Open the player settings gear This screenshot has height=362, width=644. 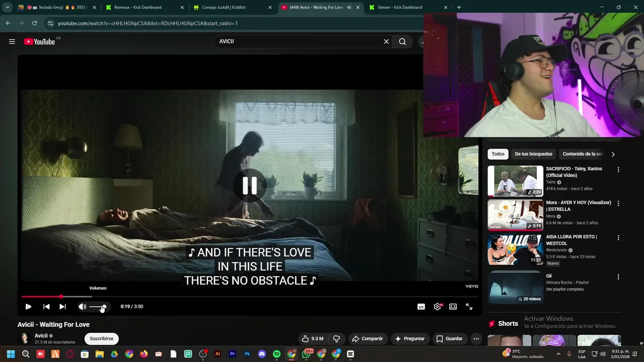[437, 307]
